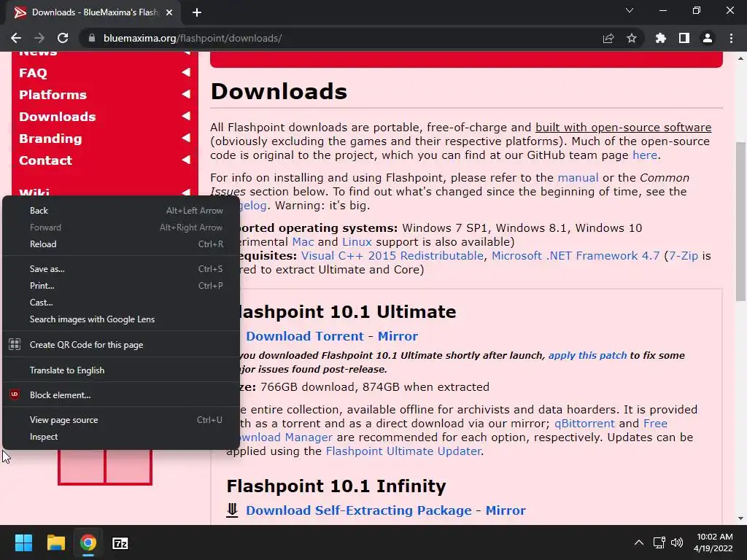Choose View page source
The image size is (747, 560).
point(120,419)
